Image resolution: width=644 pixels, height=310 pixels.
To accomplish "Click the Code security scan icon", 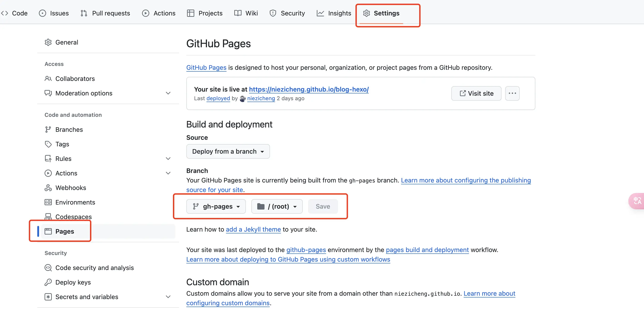I will [x=48, y=267].
